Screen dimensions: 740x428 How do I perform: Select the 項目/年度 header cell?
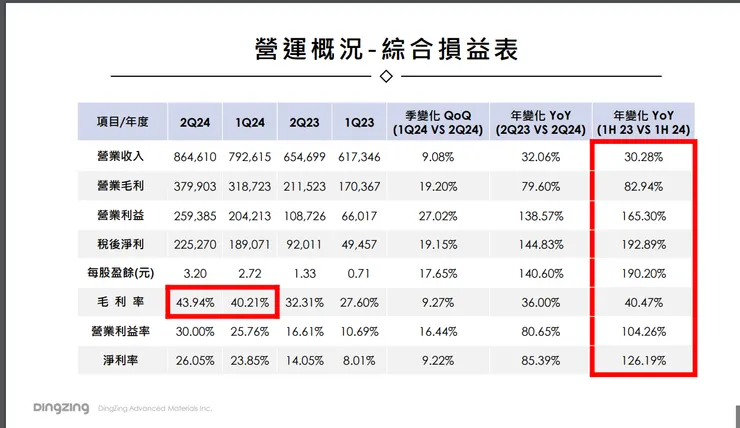(122, 122)
